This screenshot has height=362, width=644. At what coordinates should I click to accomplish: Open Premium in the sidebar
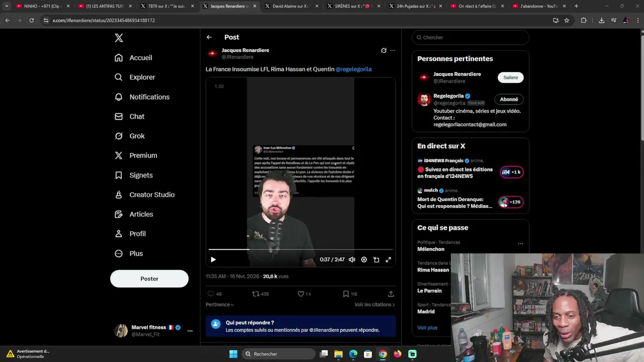(x=136, y=156)
